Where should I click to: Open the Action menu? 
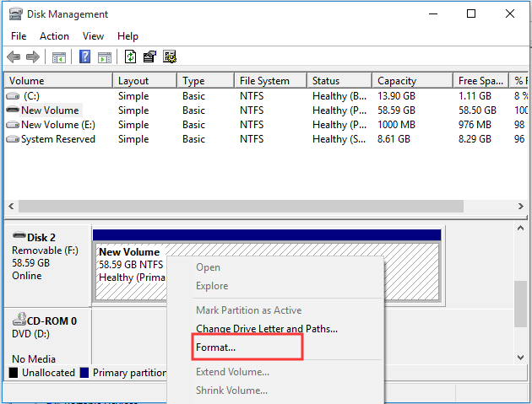pos(54,36)
